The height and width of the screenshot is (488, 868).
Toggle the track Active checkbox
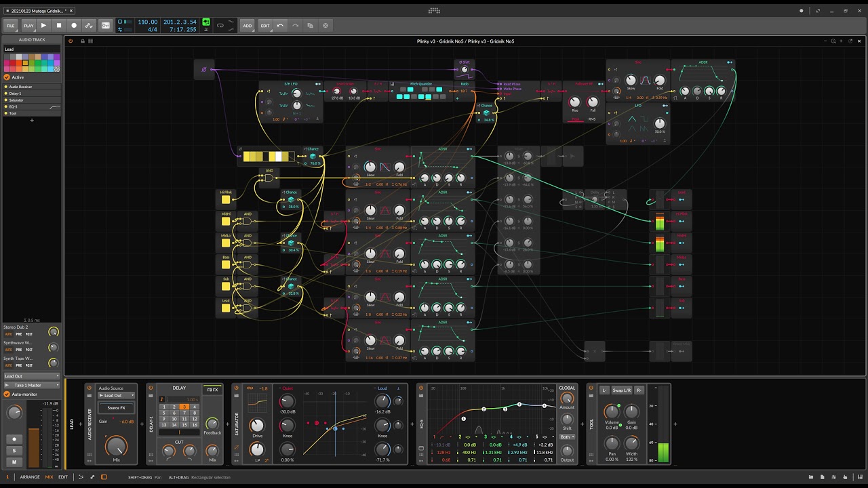(x=7, y=77)
